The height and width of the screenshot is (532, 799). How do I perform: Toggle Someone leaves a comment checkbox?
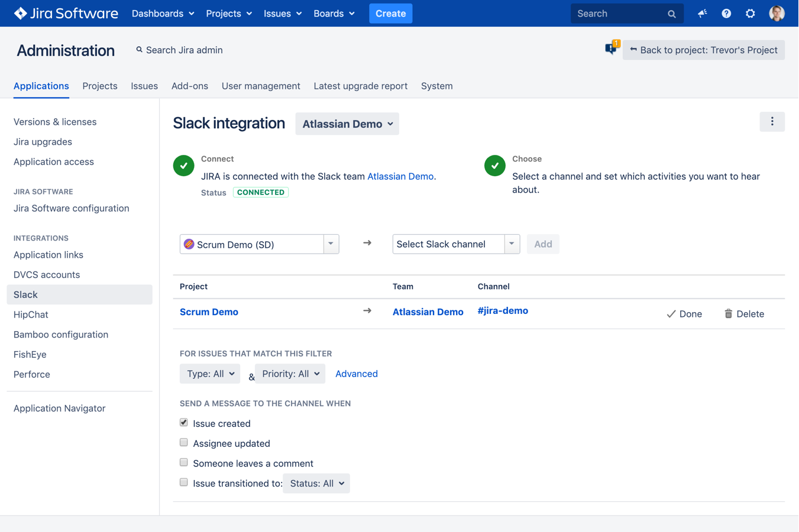click(184, 463)
